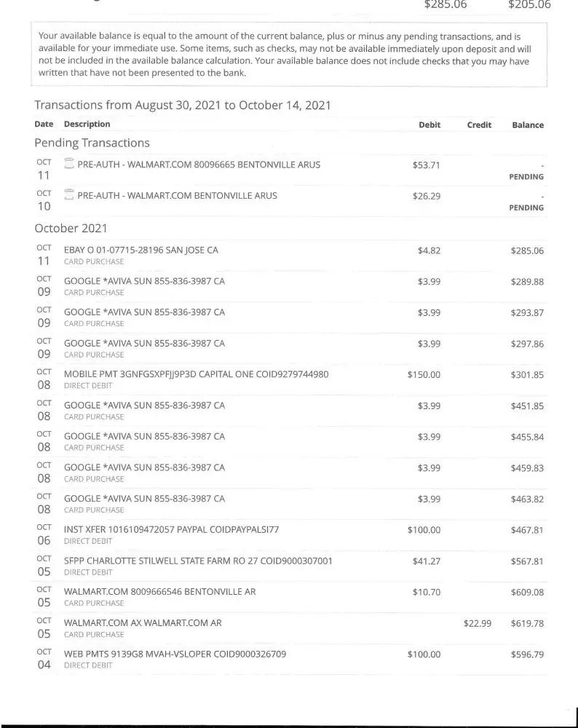Click the Transactions date range heading
Image resolution: width=578 pixels, height=728 pixels.
(183, 105)
